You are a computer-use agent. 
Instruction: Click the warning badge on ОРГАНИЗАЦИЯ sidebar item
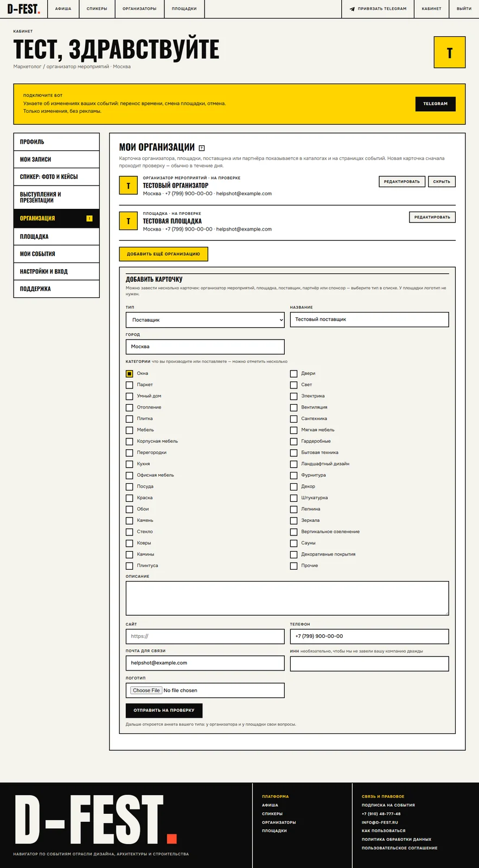click(90, 219)
